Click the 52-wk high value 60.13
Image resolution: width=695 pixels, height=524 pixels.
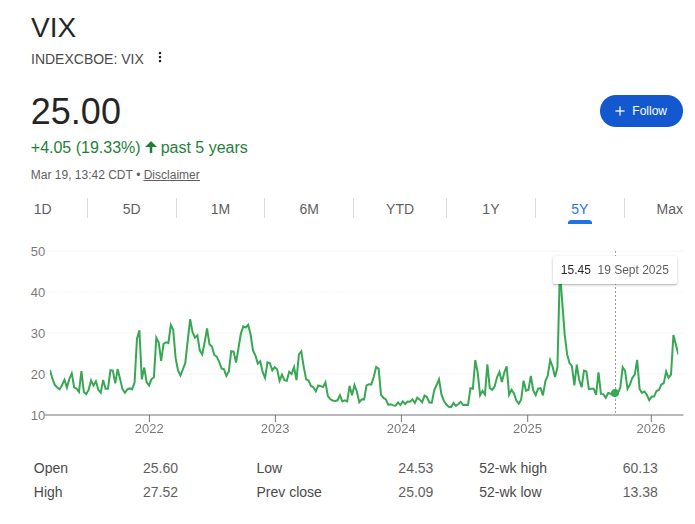(x=640, y=468)
